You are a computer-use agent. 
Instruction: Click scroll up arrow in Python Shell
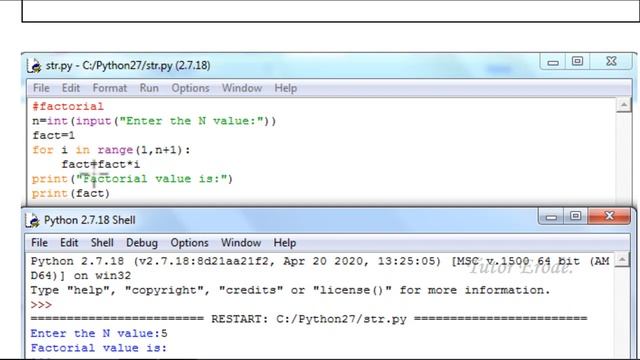622,260
